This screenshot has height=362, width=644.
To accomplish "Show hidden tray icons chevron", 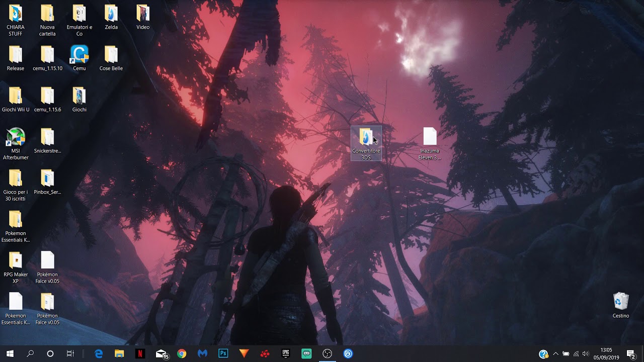I will [x=555, y=353].
